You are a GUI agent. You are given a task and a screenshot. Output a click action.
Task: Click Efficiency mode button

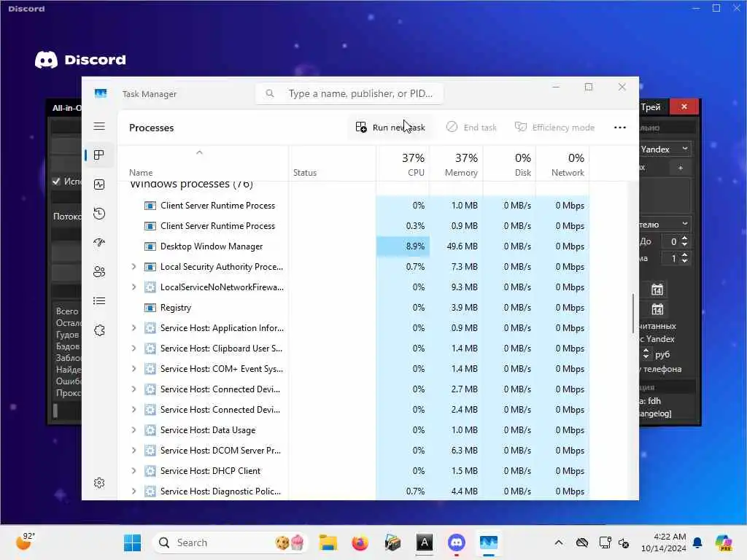(554, 128)
